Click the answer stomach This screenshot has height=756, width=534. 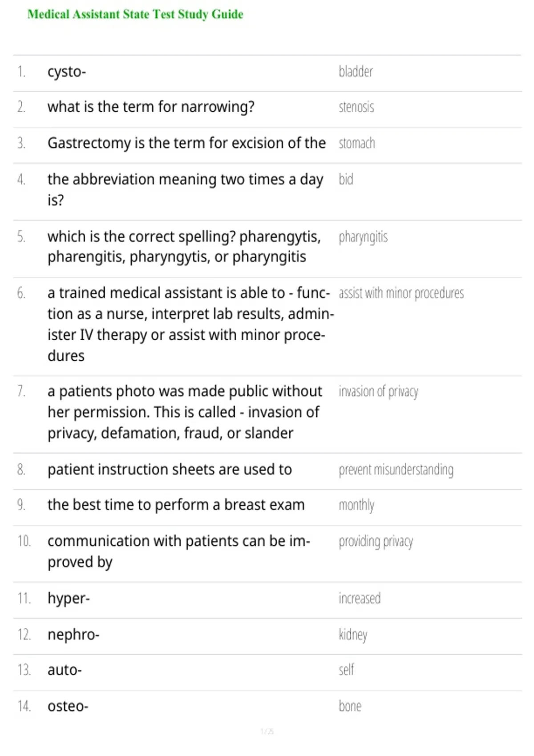(x=356, y=143)
